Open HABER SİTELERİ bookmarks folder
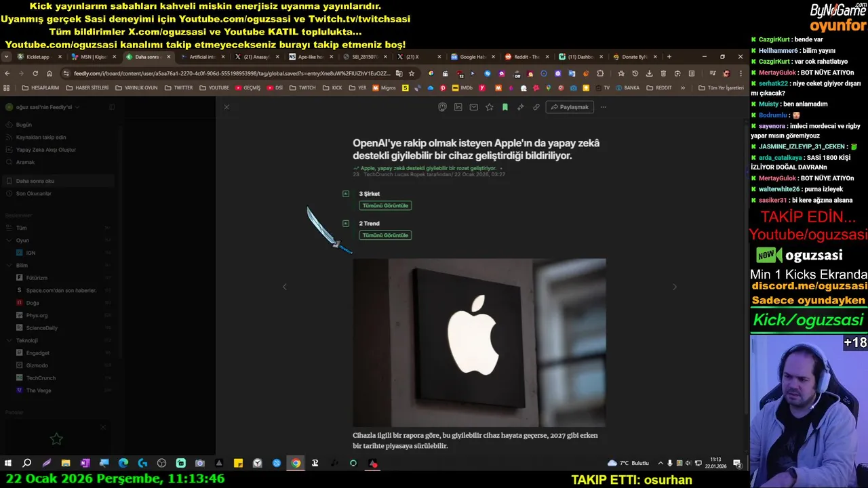Viewport: 868px width, 488px height. click(87, 88)
